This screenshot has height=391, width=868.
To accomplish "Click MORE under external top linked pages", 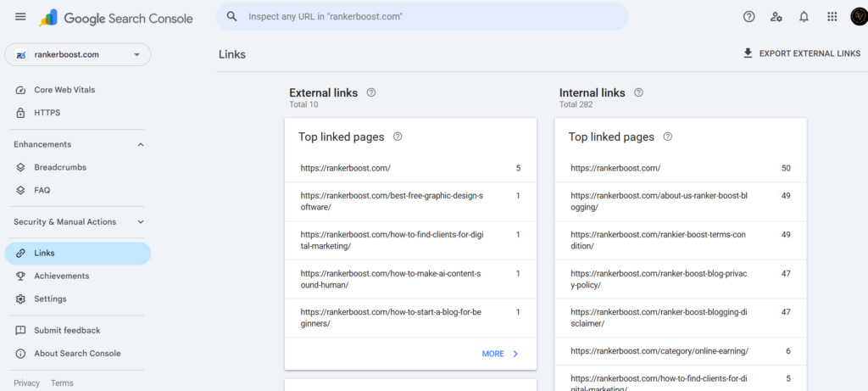I will (x=500, y=354).
